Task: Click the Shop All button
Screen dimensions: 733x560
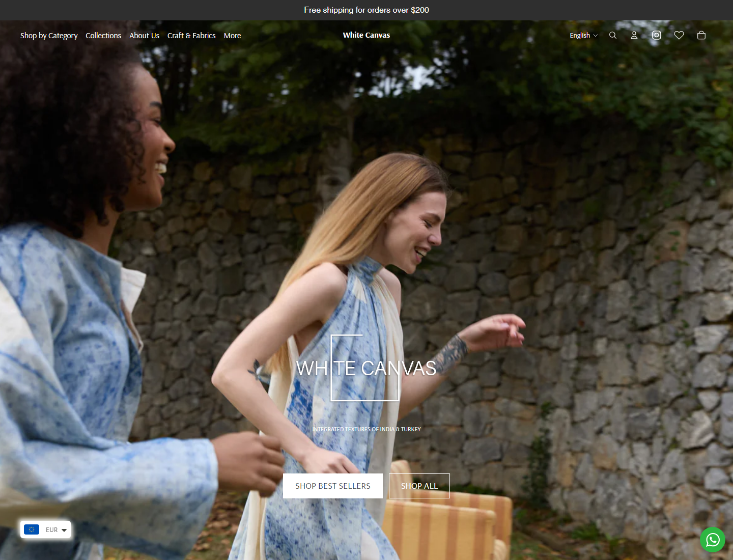Action: (419, 486)
